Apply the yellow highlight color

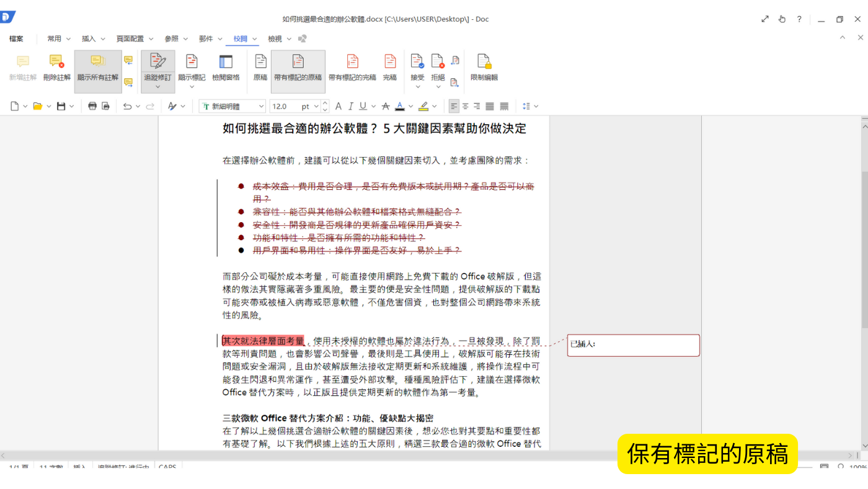coord(423,106)
